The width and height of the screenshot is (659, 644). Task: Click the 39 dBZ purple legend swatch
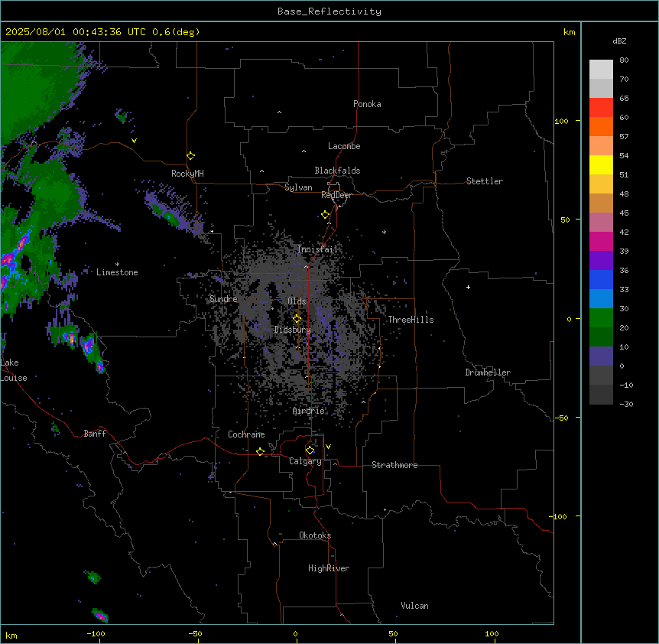[601, 260]
